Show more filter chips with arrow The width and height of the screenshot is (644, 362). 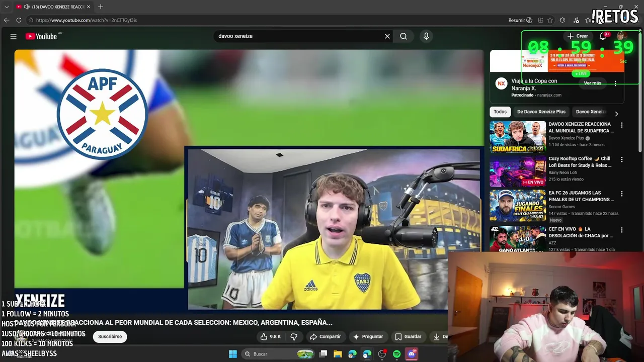616,114
